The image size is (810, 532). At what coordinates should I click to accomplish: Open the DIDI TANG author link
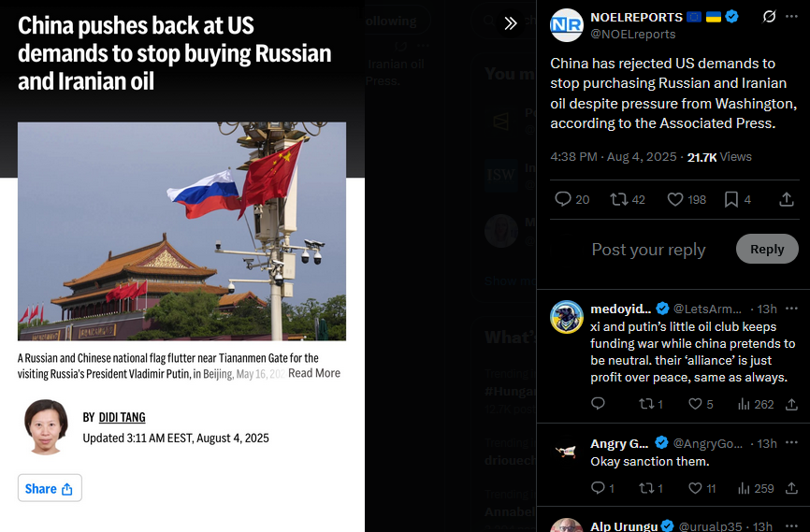tap(122, 417)
